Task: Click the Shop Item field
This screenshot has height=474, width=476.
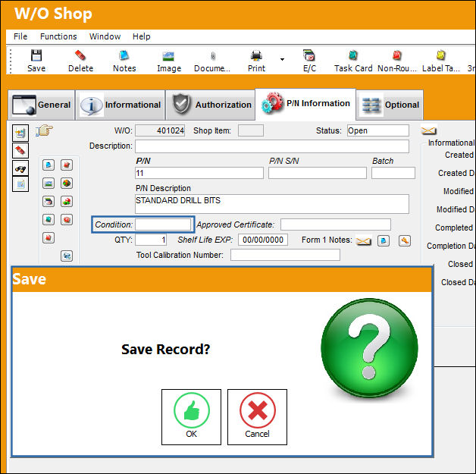Action: click(x=251, y=130)
